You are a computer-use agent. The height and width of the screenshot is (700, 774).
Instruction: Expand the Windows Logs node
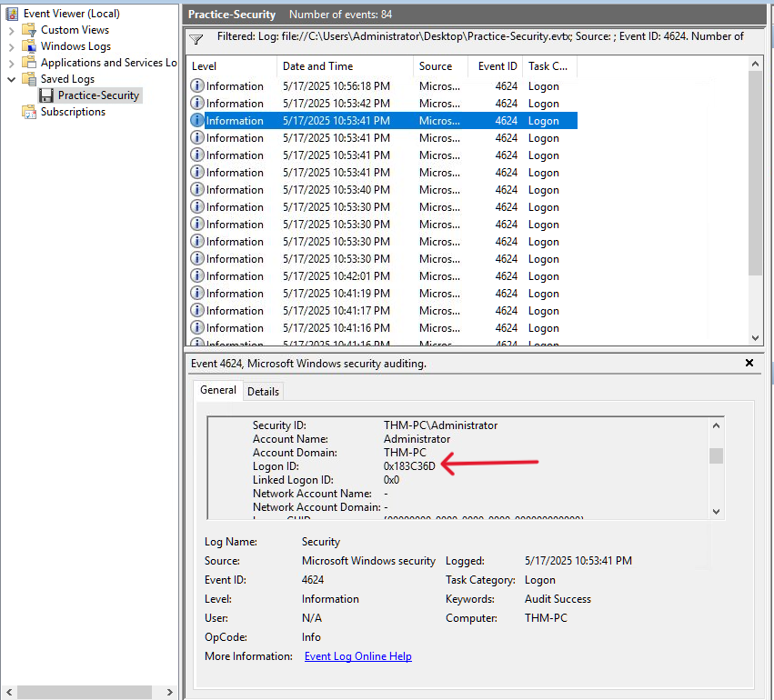click(x=11, y=46)
